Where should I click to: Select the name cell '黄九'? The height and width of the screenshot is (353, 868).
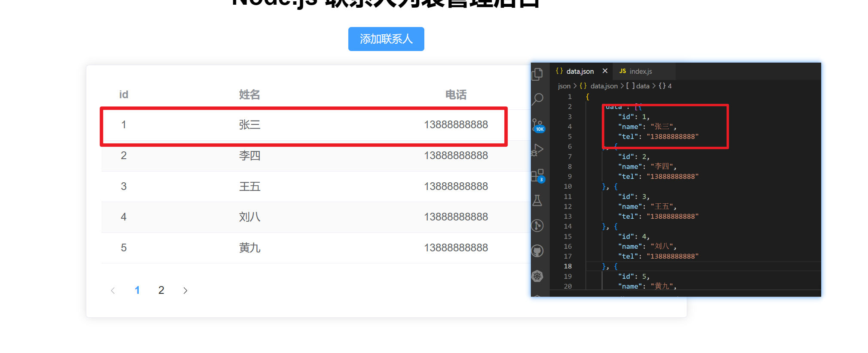250,247
